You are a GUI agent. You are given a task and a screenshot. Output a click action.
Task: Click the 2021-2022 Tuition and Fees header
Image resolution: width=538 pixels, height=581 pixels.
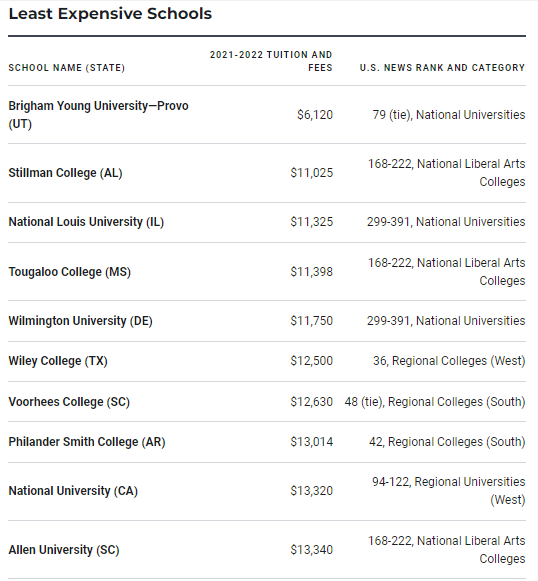click(271, 61)
